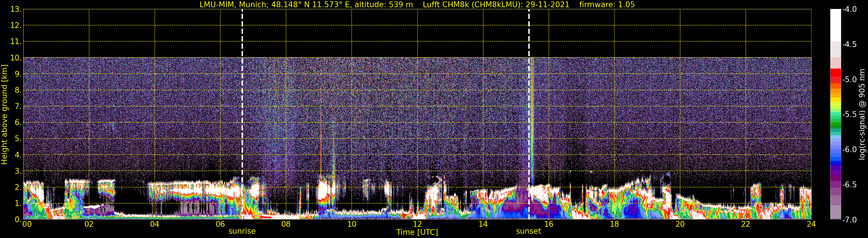Viewport: 868px width, 238px height.
Task: Click the x-axis tick label '10'
Action: (352, 224)
